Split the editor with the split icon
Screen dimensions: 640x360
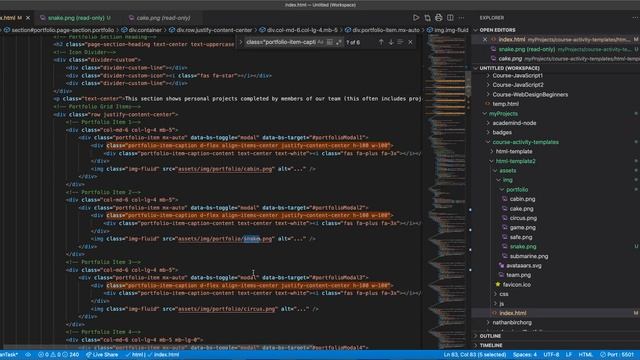(x=450, y=18)
